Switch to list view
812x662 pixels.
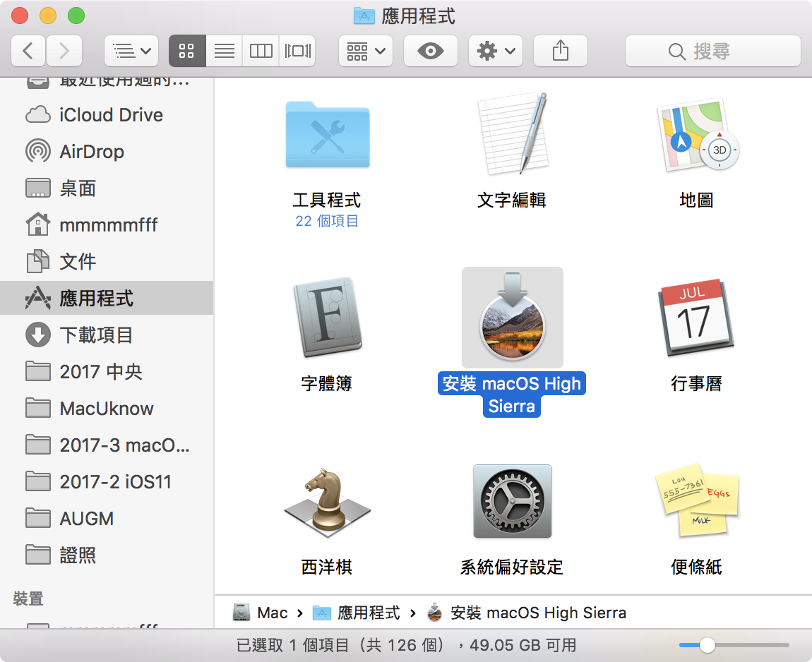(x=225, y=51)
